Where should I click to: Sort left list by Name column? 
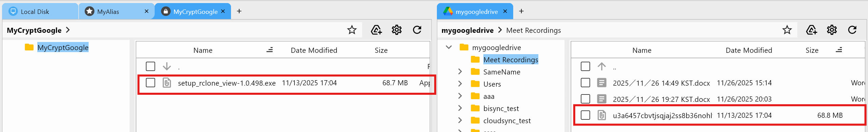coord(203,50)
